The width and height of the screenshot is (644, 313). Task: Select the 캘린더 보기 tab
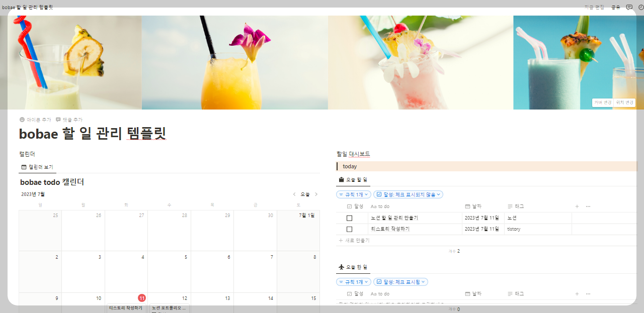click(x=37, y=167)
